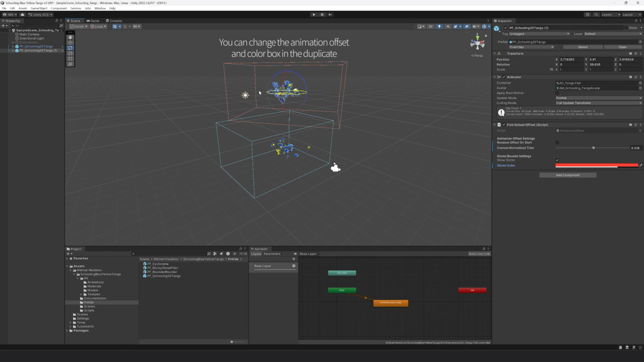Click the prefab Select button
Screen dimensions: 644x362
coord(583,47)
